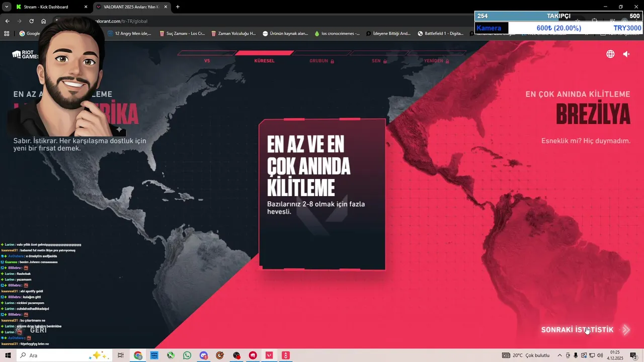Click the BREZİLYA heading

pos(593,114)
